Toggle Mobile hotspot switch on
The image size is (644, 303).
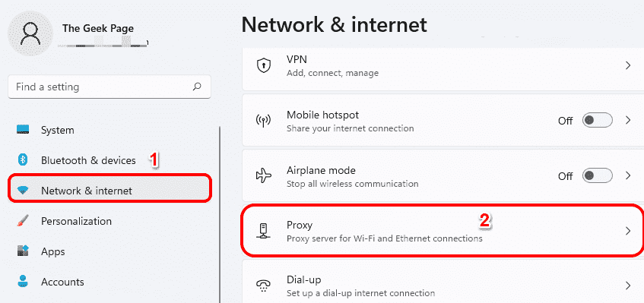click(x=597, y=121)
